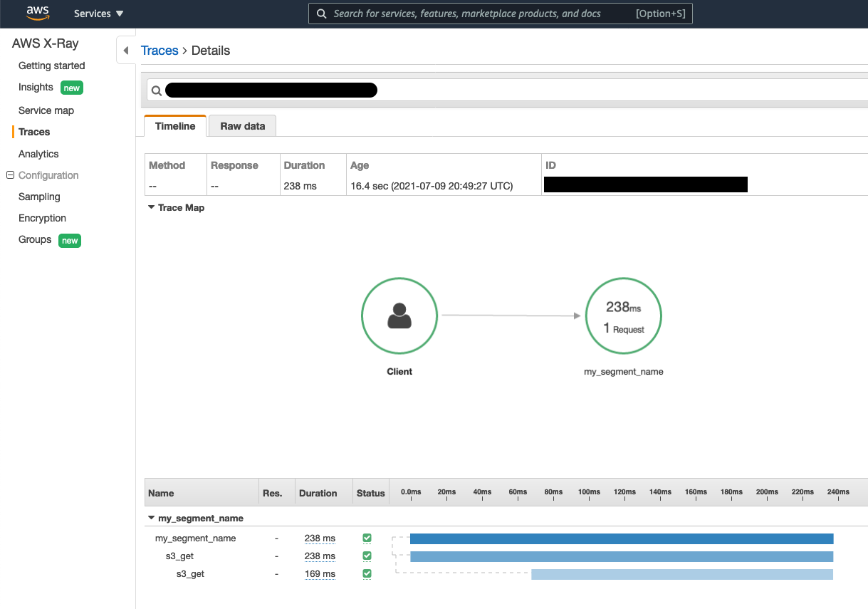Click the my_segment_name service node

624,316
